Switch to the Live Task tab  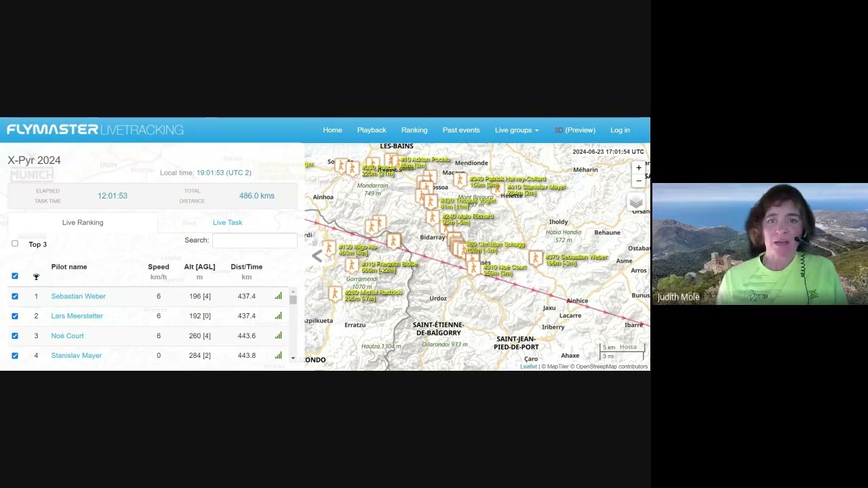tap(227, 222)
